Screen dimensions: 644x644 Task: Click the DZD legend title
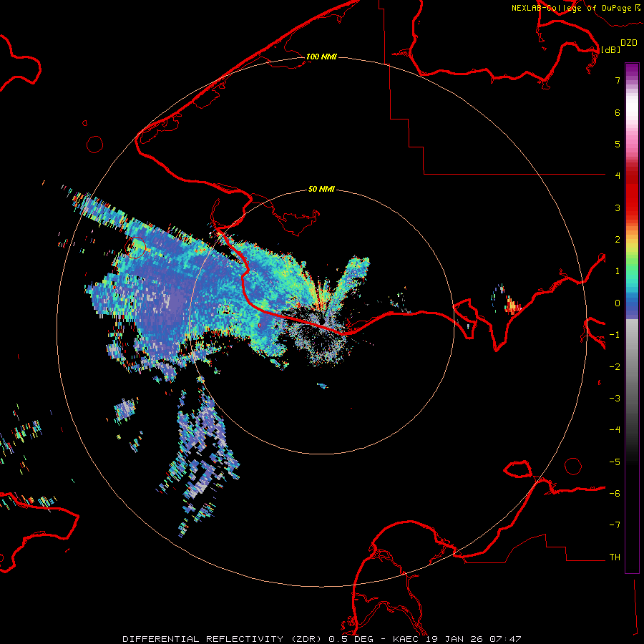pyautogui.click(x=629, y=43)
